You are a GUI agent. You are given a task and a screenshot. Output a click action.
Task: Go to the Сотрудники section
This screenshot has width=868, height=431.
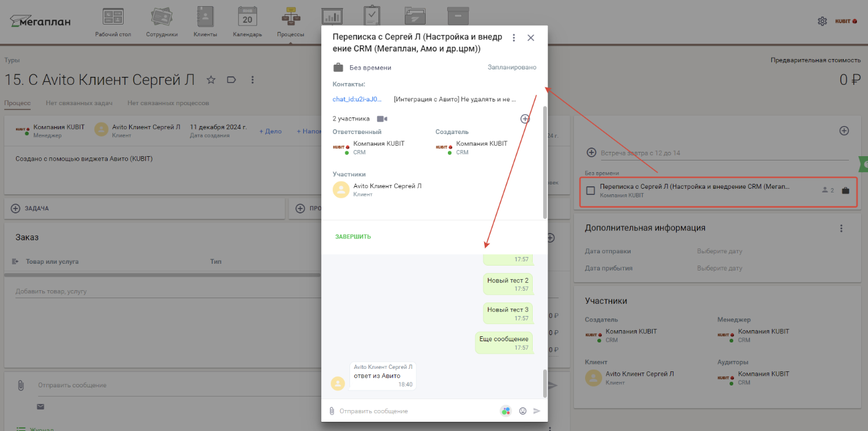(162, 22)
